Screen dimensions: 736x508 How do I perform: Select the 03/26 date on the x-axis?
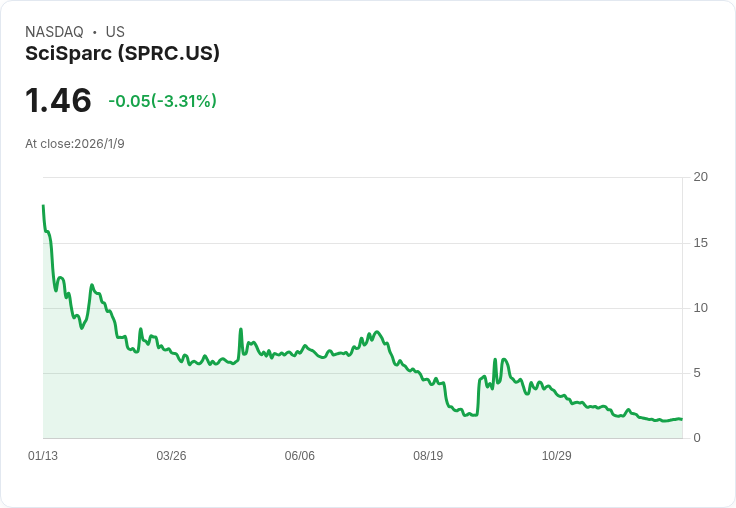point(171,456)
